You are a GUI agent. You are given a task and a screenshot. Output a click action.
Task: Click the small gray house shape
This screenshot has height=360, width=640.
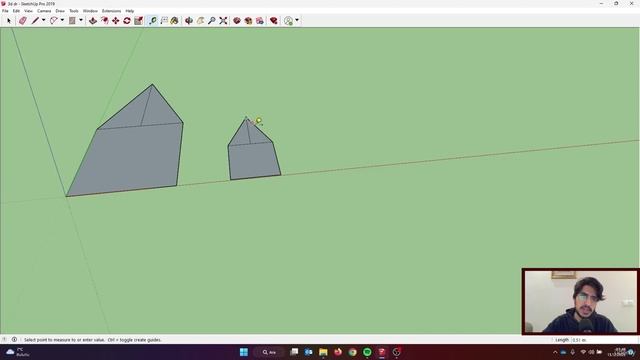click(253, 157)
